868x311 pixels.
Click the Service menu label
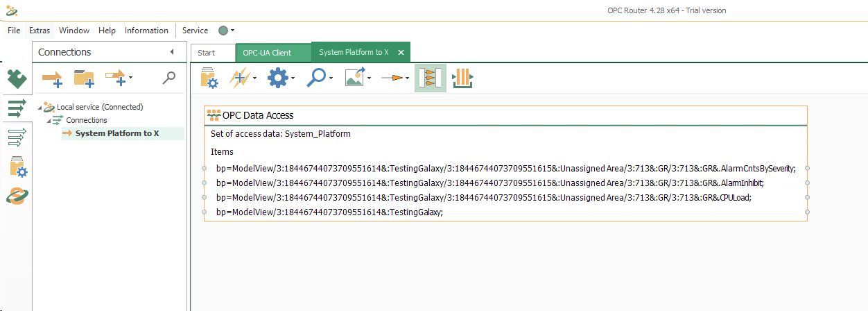[195, 31]
